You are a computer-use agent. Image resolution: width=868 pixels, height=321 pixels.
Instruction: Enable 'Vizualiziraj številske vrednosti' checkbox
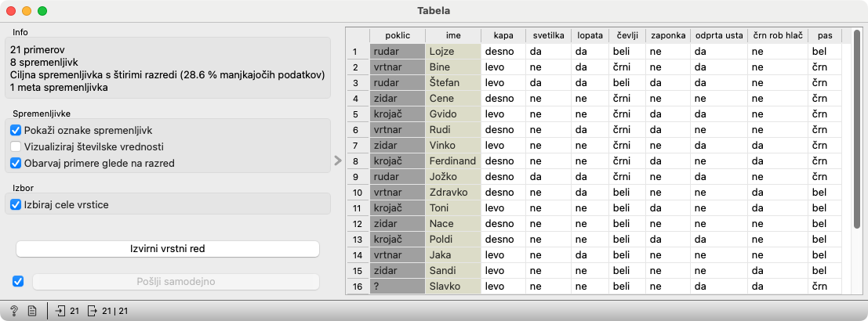(x=16, y=146)
